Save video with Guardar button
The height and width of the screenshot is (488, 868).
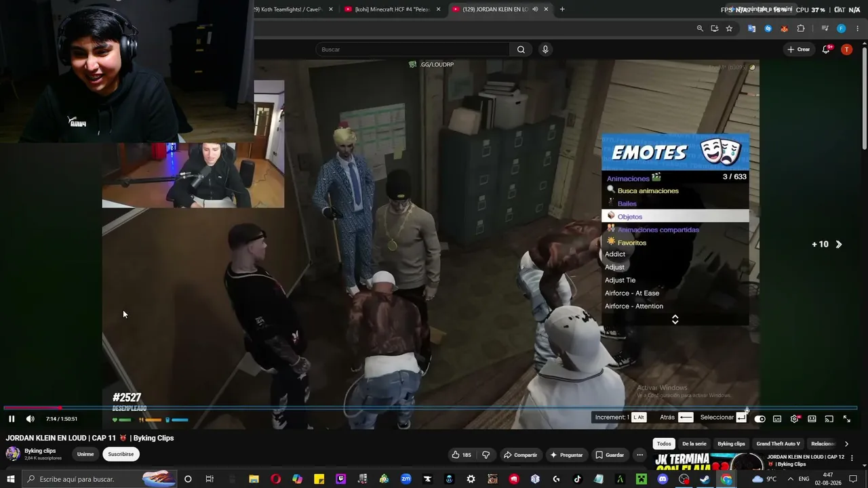(x=610, y=455)
